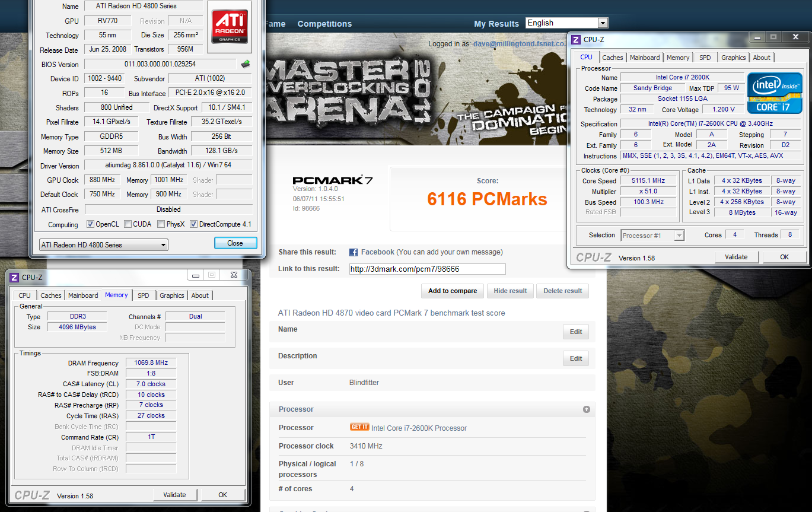Click the PCMark 7 logo
Image resolution: width=812 pixels, height=512 pixels.
[333, 180]
